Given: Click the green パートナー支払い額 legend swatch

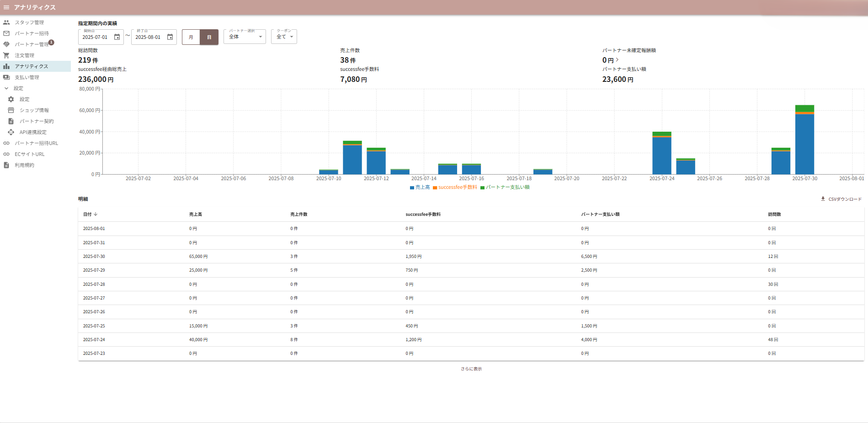Looking at the screenshot, I should (482, 187).
